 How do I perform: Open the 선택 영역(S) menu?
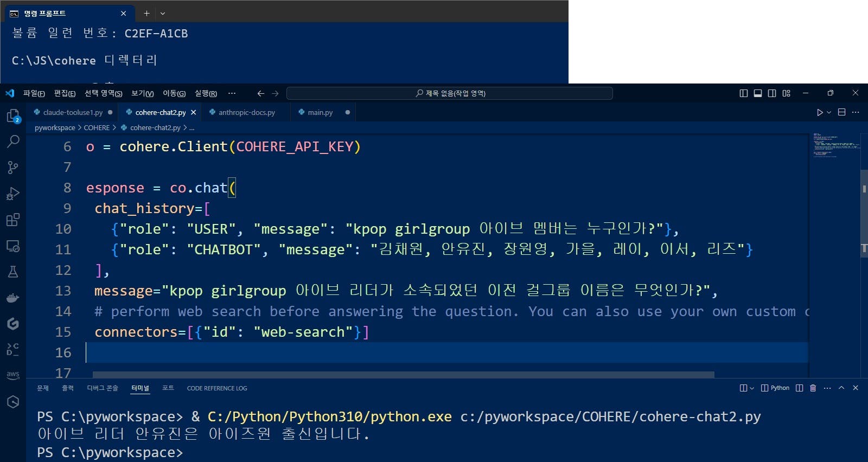(103, 93)
